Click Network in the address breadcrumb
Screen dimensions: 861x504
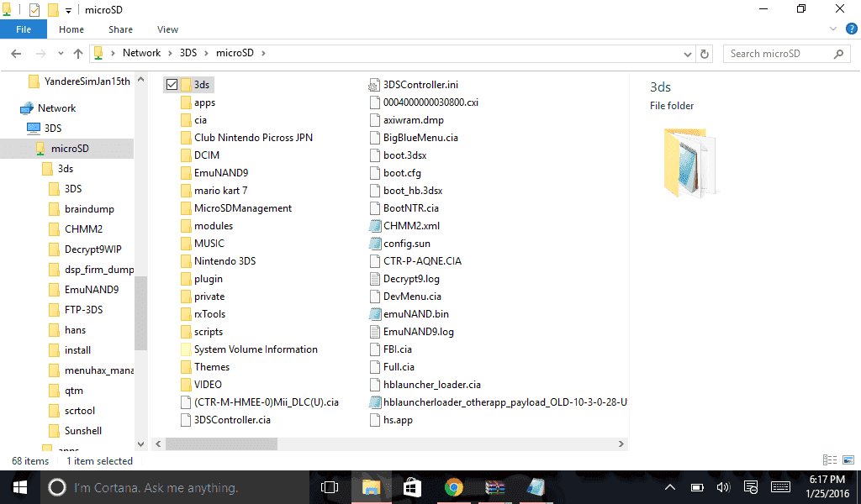[x=141, y=53]
